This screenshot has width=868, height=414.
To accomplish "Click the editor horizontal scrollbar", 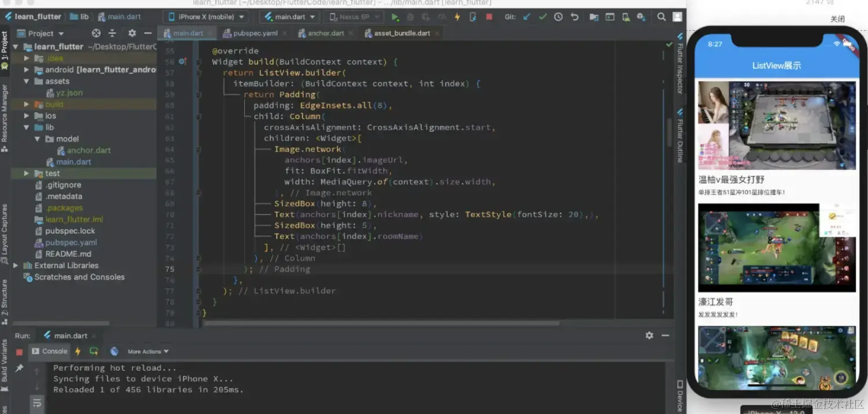I will [x=381, y=323].
